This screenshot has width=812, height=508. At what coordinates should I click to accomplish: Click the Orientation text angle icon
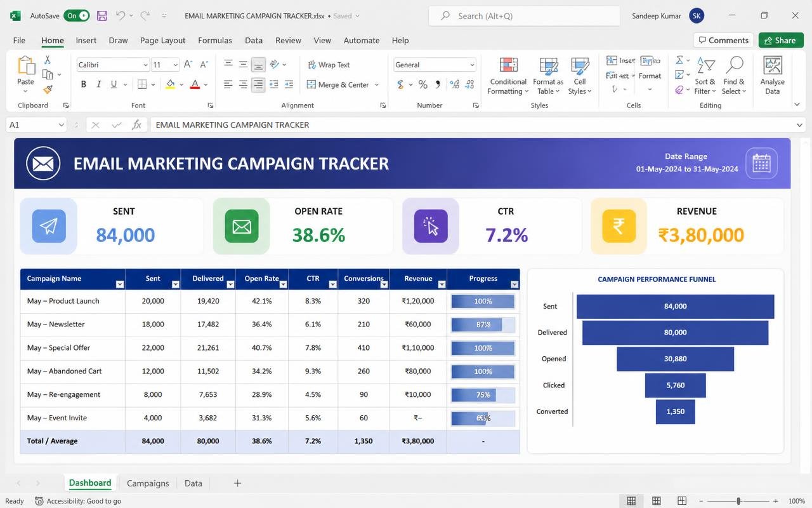pos(275,65)
